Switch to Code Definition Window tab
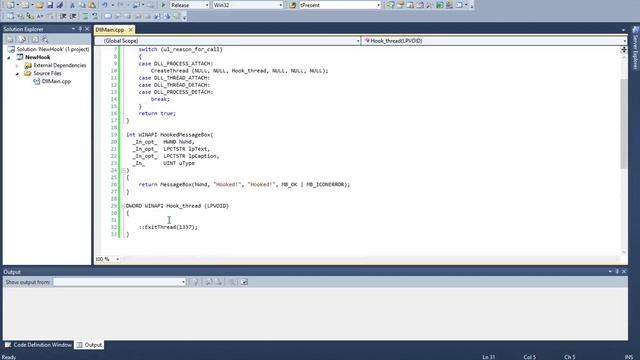This screenshot has width=640, height=360. [38, 345]
